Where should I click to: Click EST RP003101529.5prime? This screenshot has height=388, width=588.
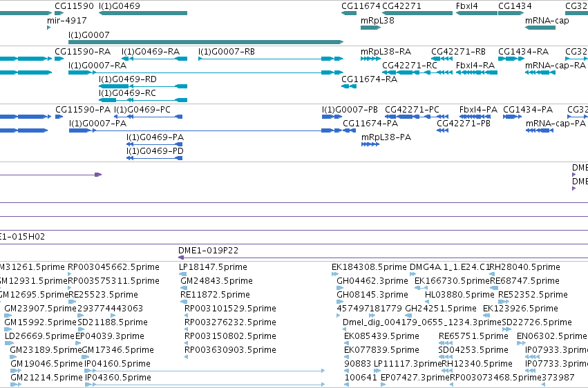click(x=230, y=309)
